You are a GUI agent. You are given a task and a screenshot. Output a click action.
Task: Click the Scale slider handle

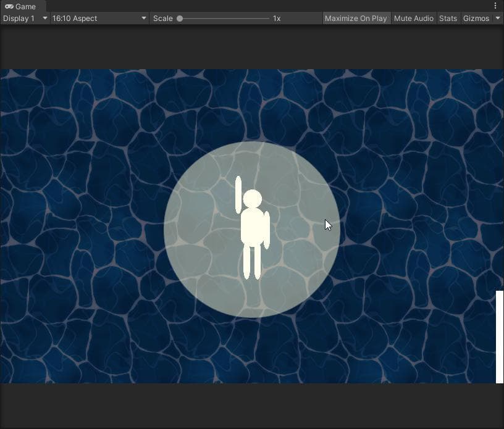click(180, 19)
